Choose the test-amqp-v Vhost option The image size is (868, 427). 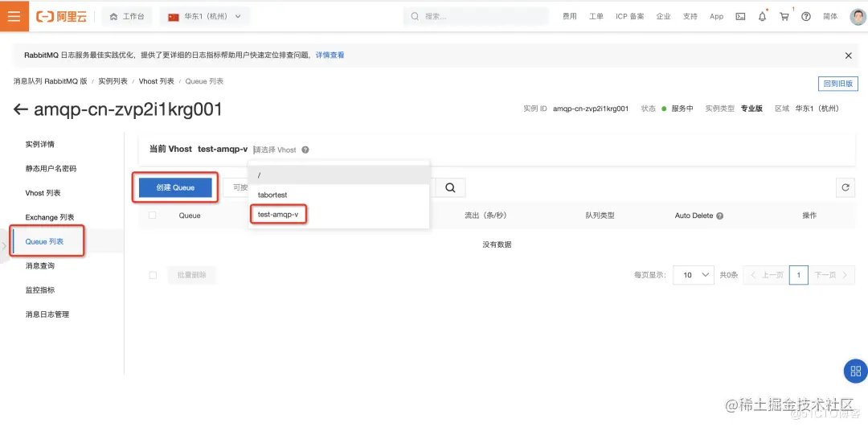[339, 215]
